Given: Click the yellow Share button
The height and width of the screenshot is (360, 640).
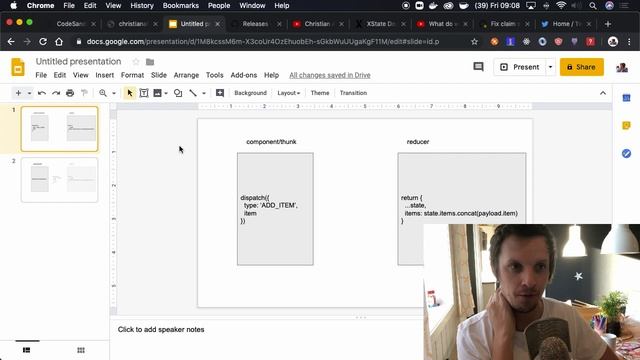Looking at the screenshot, I should (582, 67).
